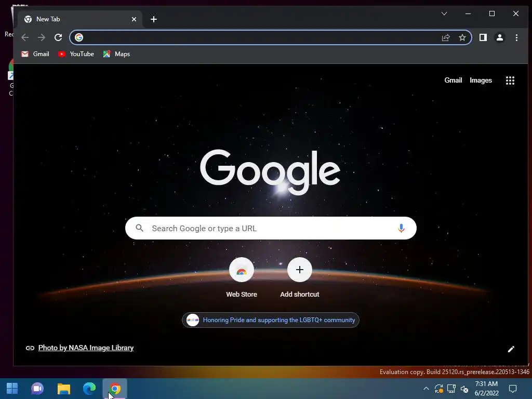Screen dimensions: 532x399
Task: Click the Google search box
Action: click(271, 229)
